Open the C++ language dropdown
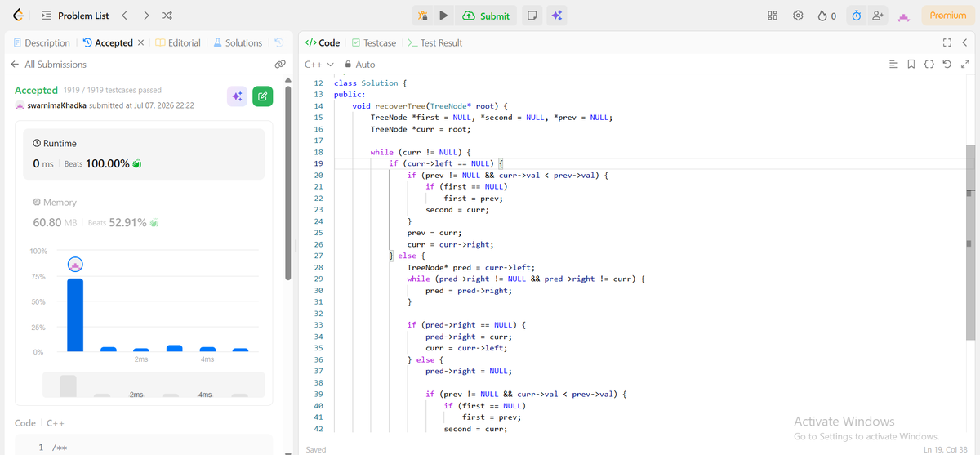This screenshot has width=980, height=455. point(319,65)
